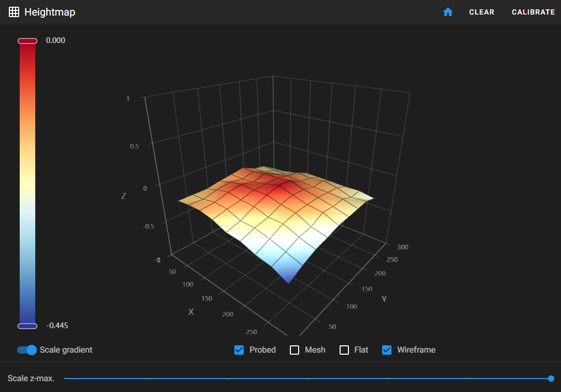Select bottom handle of color gradient bar
Screen dimensions: 561x392
(27, 326)
